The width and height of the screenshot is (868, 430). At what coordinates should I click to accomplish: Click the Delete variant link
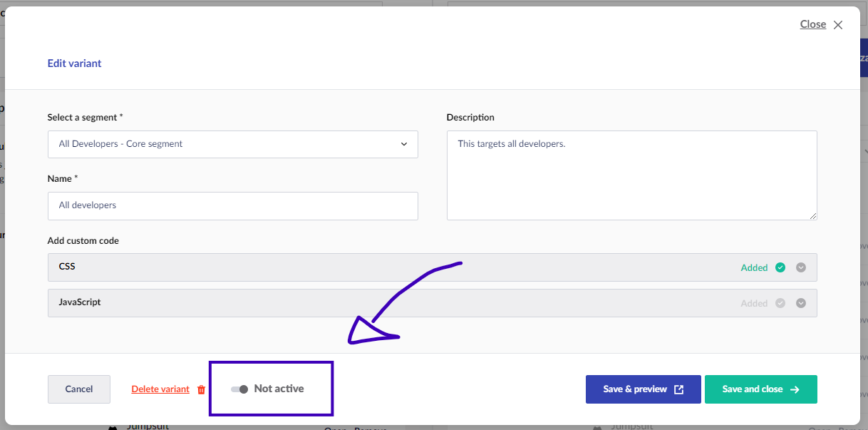click(x=160, y=389)
